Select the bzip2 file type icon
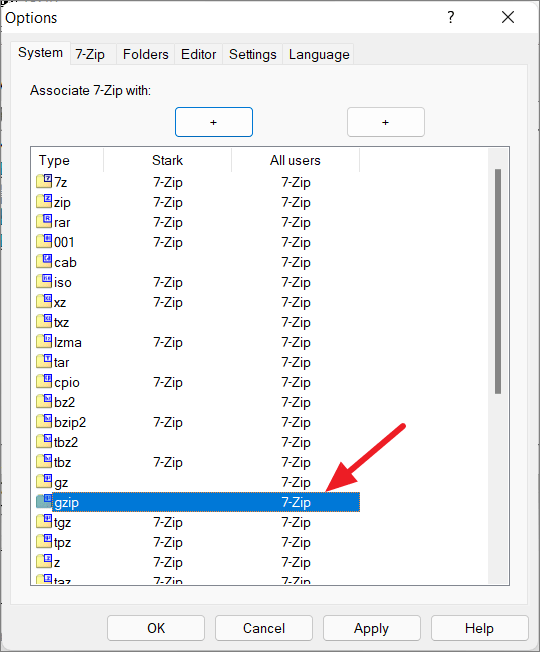Screen dimensions: 540x652 (44, 421)
